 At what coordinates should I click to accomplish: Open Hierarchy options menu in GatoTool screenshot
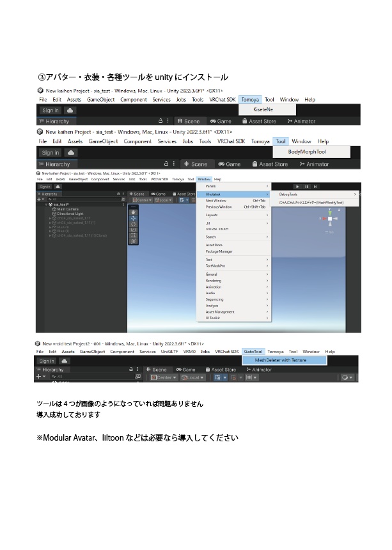click(137, 369)
